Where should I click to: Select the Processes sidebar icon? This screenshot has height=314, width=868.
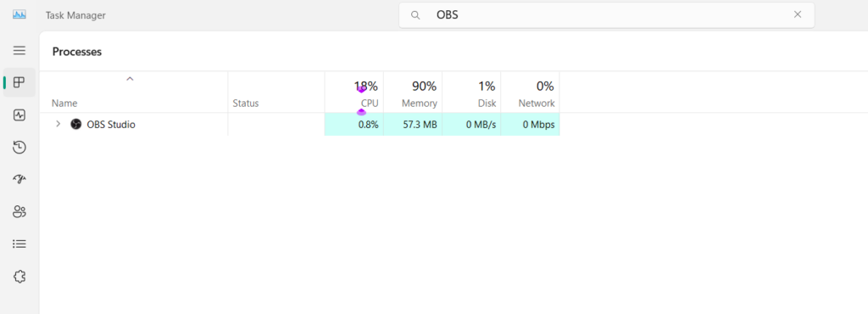(x=19, y=82)
